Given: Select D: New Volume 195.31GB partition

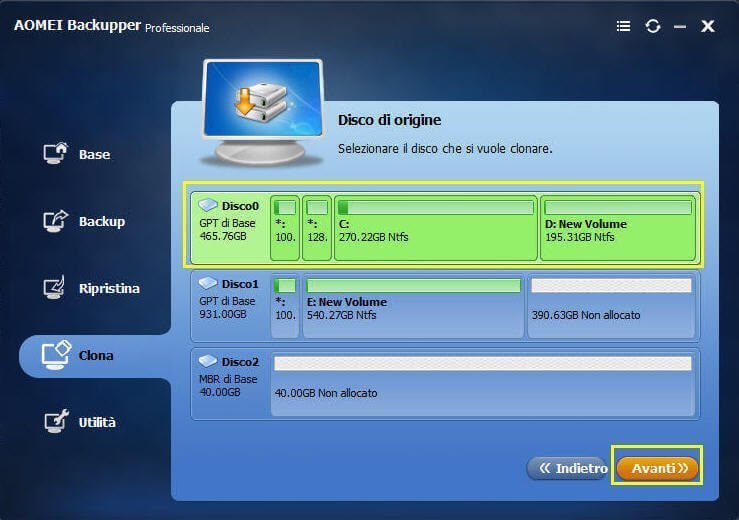Looking at the screenshot, I should (x=617, y=228).
